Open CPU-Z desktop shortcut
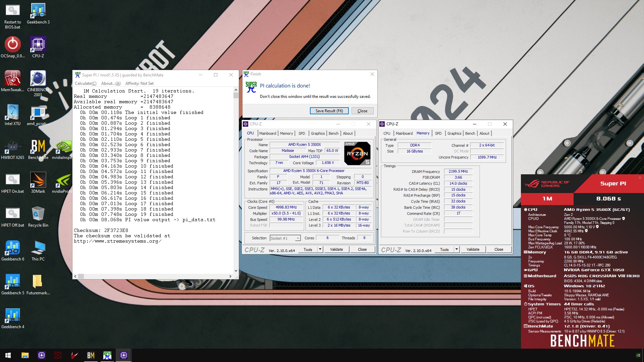Screen dimensions: 644x362 pos(38,48)
